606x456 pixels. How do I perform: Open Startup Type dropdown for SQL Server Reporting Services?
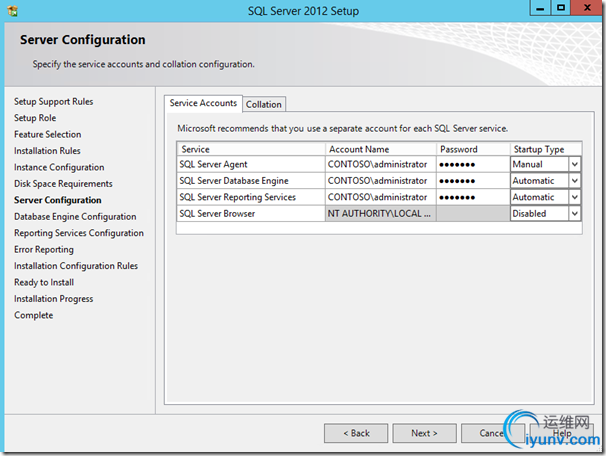574,197
